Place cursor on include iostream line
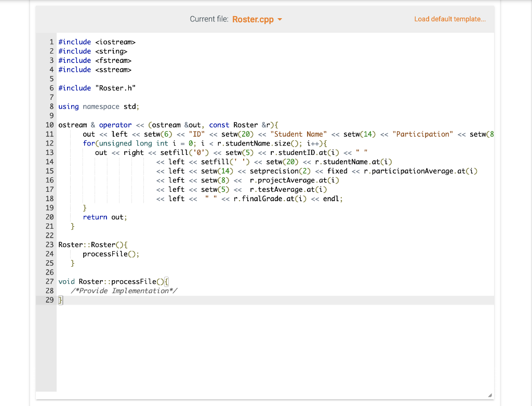The height and width of the screenshot is (406, 532). [97, 42]
